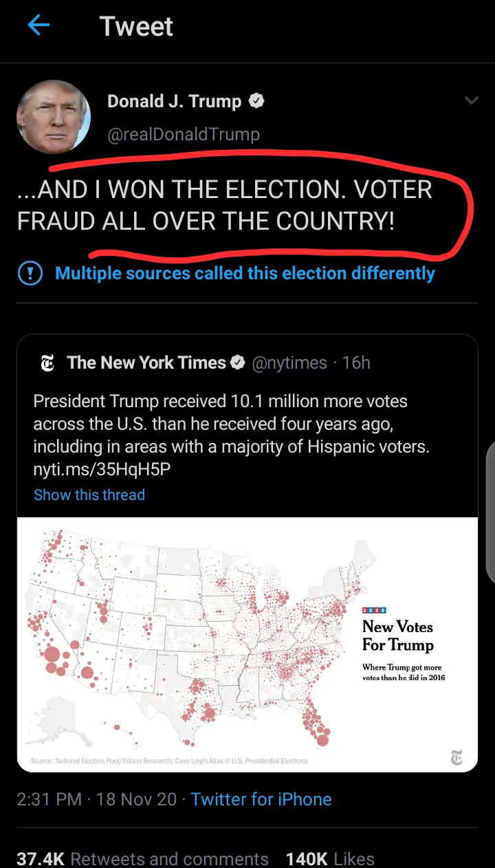Tap the verified badge beside The New York Times
Screen dimensions: 495x868
point(238,362)
